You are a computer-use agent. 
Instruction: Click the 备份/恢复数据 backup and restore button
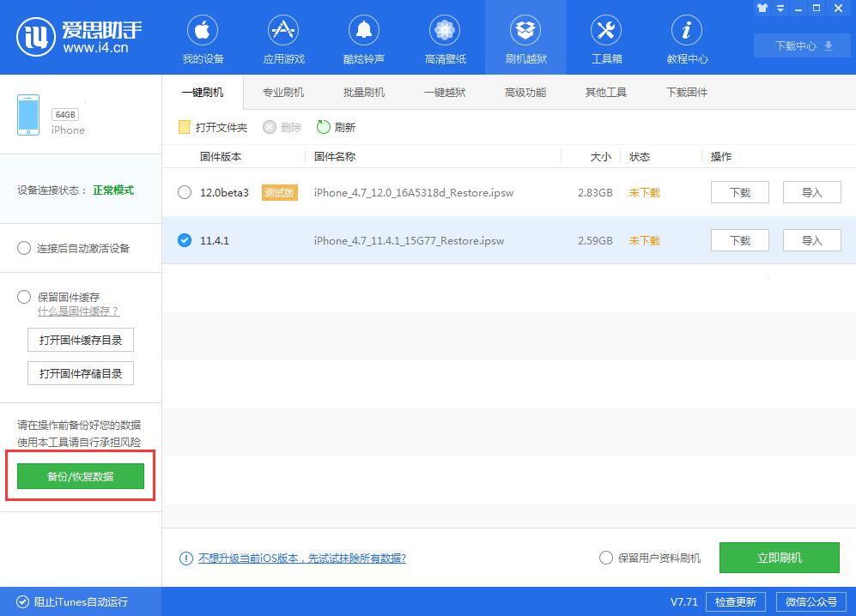[80, 475]
